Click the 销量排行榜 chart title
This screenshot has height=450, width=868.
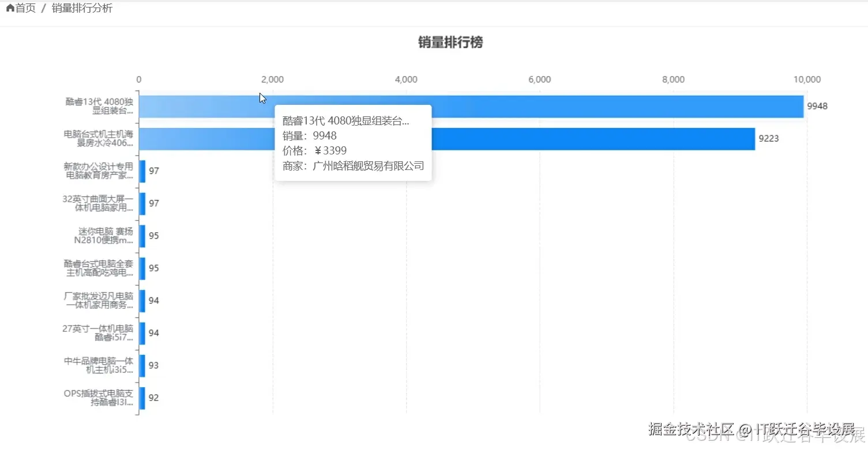pos(450,42)
